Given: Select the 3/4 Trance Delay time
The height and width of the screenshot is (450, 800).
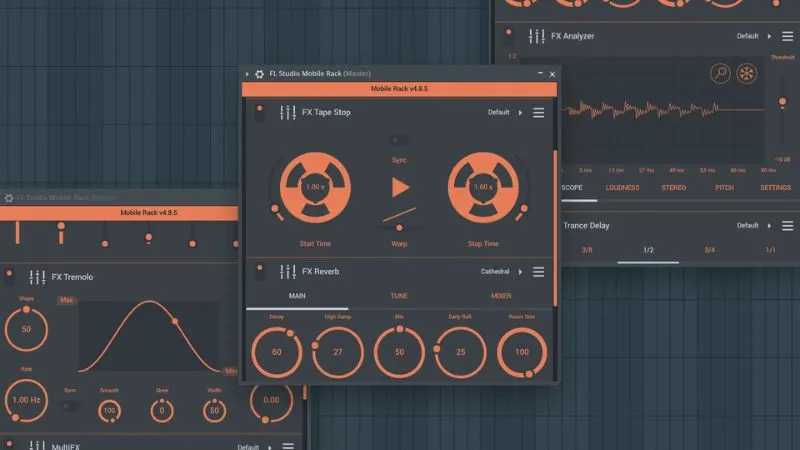Looking at the screenshot, I should [x=709, y=250].
